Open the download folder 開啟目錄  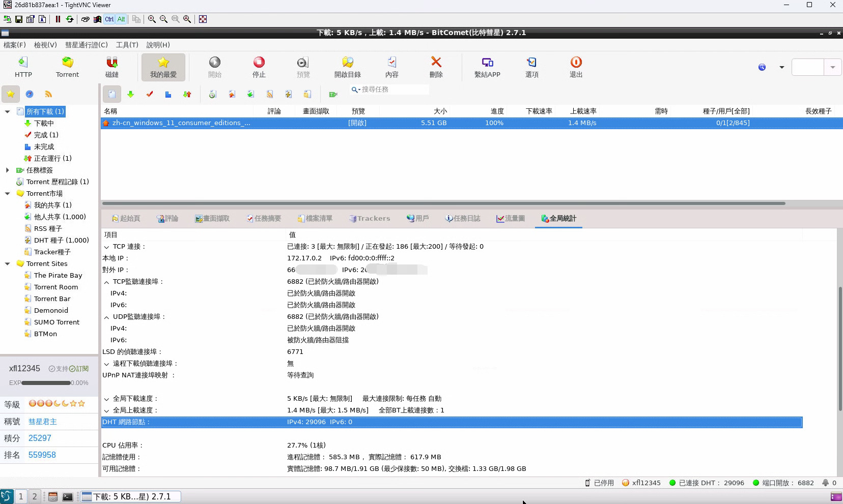348,67
